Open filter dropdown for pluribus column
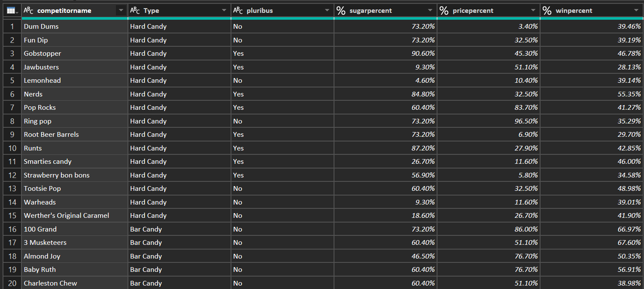This screenshot has width=644, height=289. tap(327, 11)
